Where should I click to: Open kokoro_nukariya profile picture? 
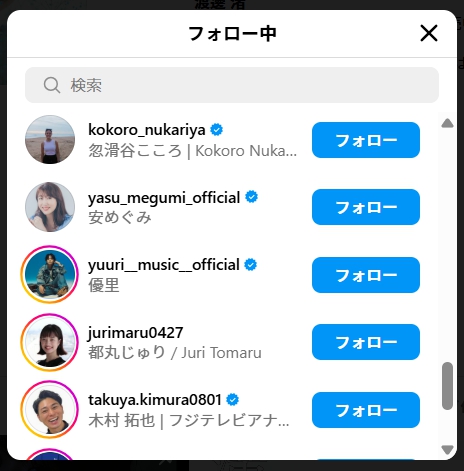50,140
